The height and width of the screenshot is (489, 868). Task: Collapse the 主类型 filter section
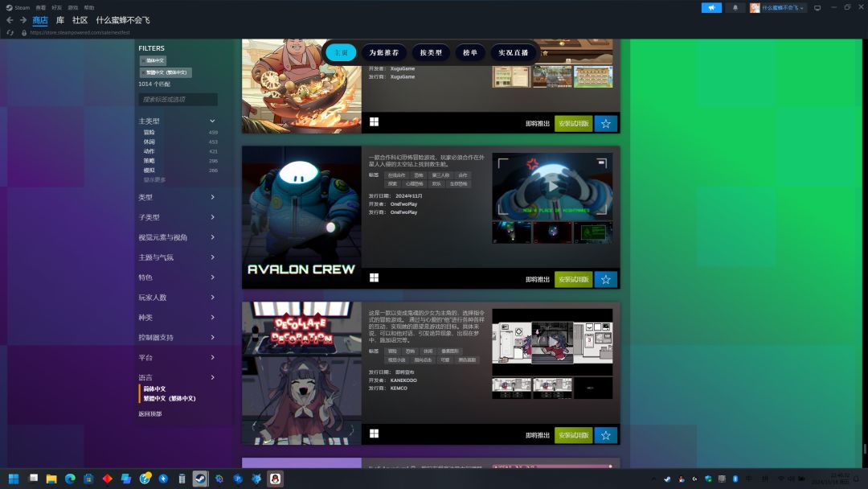coord(178,121)
